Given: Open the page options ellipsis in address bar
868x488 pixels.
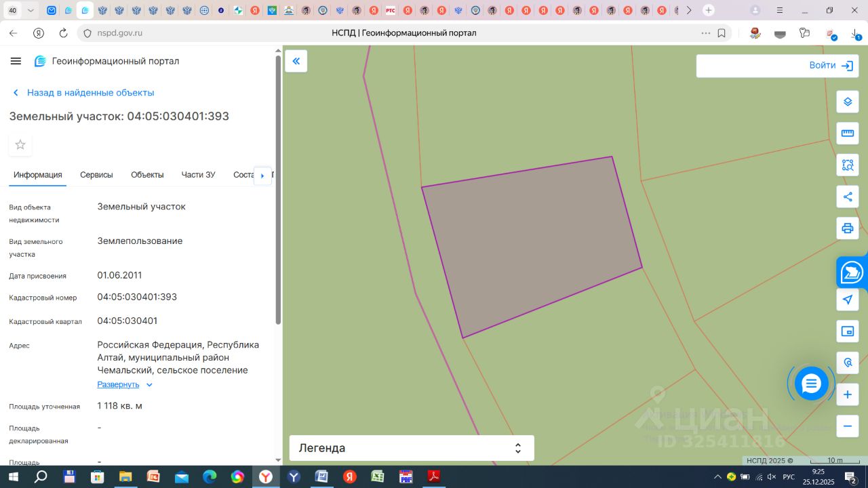Looking at the screenshot, I should pos(706,33).
